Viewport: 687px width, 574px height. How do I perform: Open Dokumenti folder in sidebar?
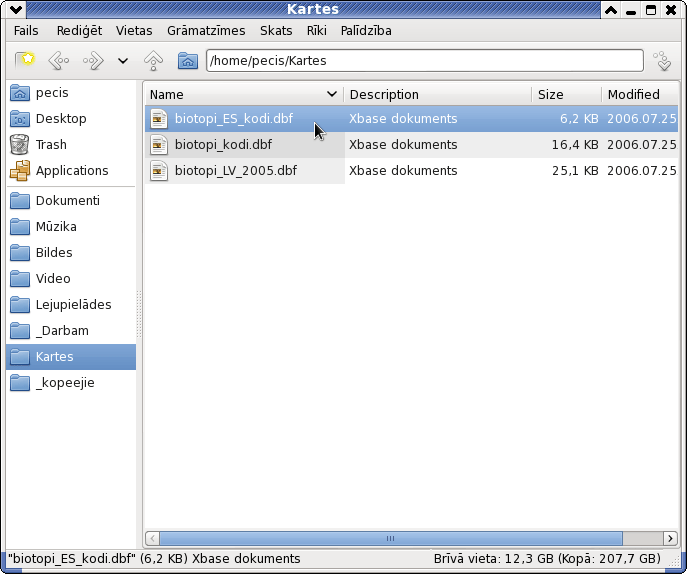71,201
